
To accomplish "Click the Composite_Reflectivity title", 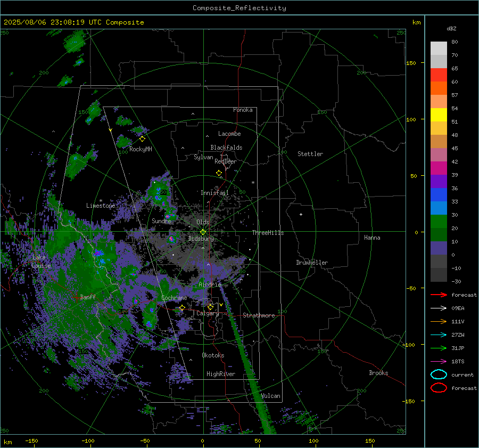I will (240, 8).
